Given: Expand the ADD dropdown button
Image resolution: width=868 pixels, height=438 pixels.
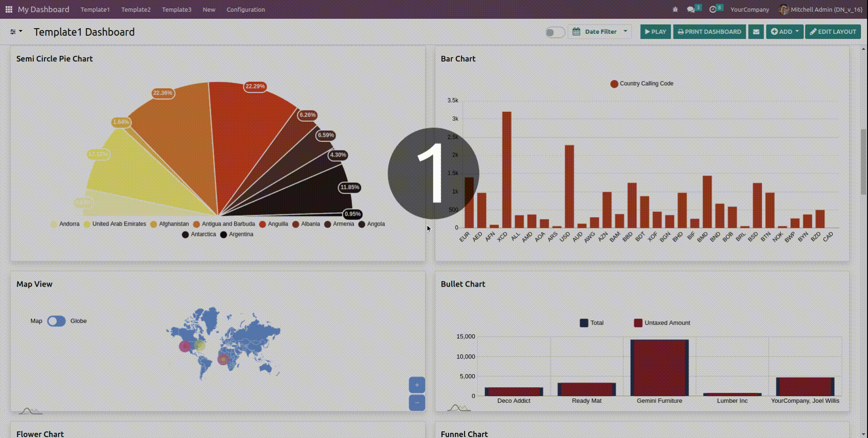Looking at the screenshot, I should coord(784,32).
